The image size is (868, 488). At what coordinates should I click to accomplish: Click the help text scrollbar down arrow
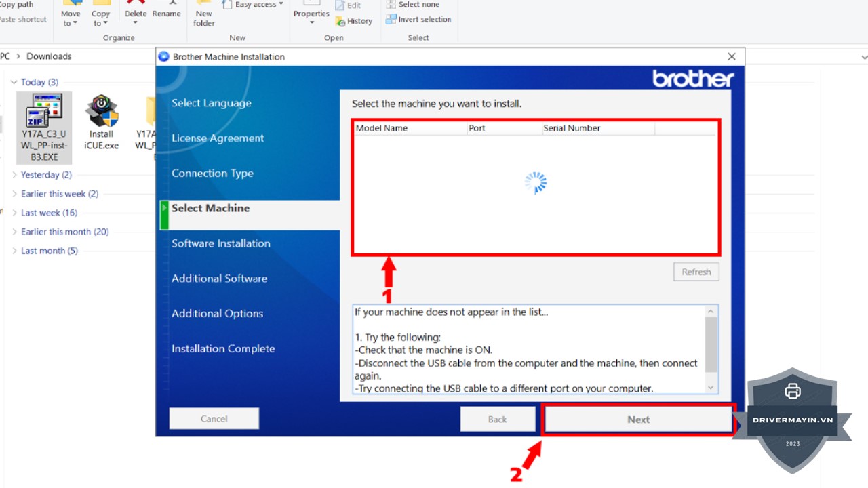coord(711,387)
